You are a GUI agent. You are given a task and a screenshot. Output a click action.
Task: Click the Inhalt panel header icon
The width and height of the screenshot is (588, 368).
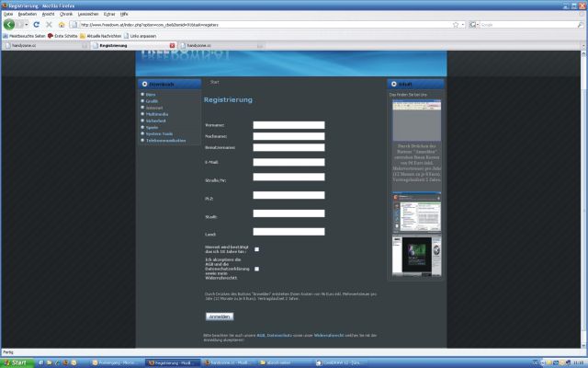point(394,84)
